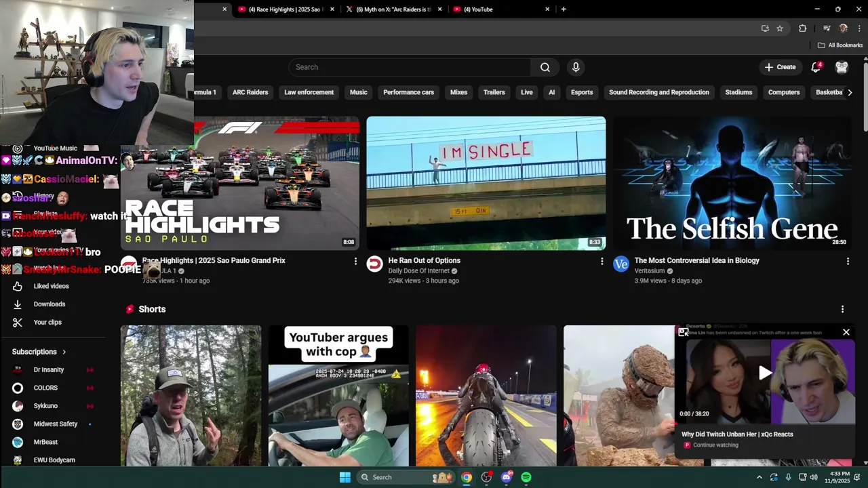868x488 pixels.
Task: Open The Selfish Gene video thumbnail
Action: point(732,183)
